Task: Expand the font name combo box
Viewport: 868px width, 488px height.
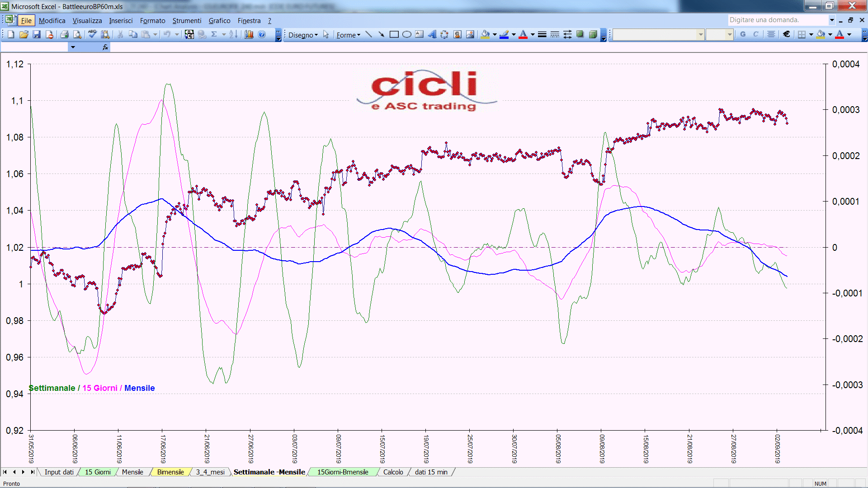Action: pos(701,34)
